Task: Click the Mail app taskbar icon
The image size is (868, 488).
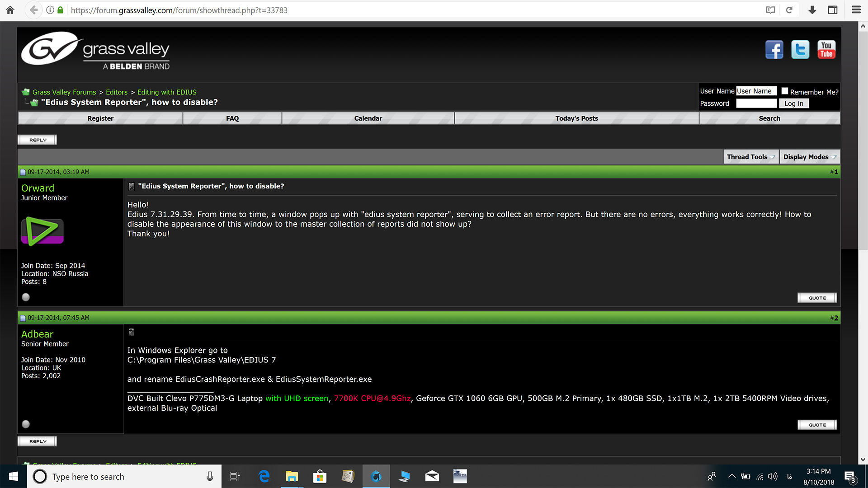Action: [x=432, y=476]
